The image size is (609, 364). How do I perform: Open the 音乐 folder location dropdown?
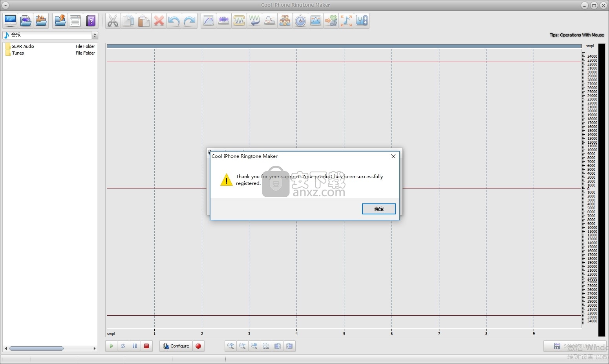point(50,35)
